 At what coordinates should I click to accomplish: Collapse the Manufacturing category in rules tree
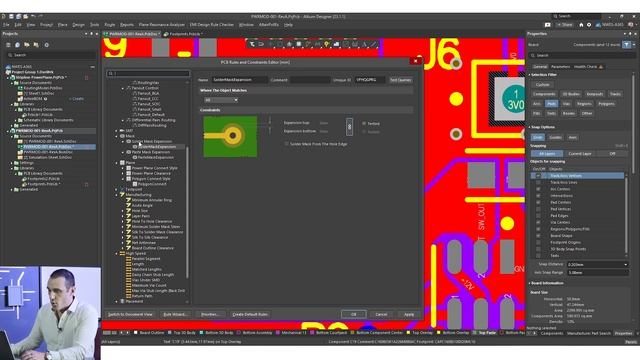click(117, 195)
